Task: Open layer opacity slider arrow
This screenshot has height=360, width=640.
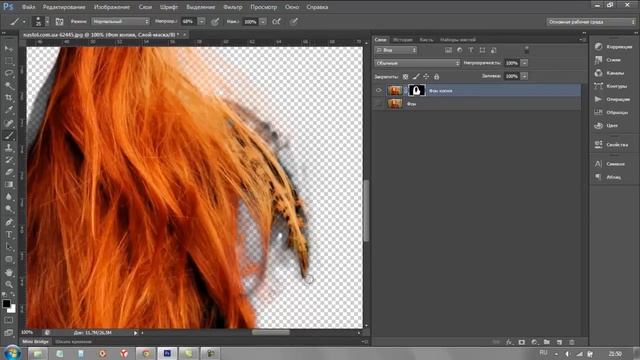Action: pyautogui.click(x=524, y=63)
